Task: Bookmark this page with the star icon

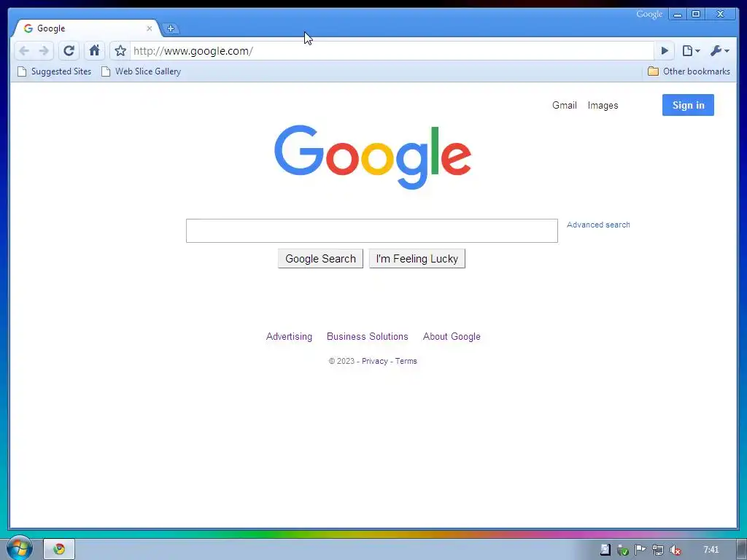Action: coord(120,51)
